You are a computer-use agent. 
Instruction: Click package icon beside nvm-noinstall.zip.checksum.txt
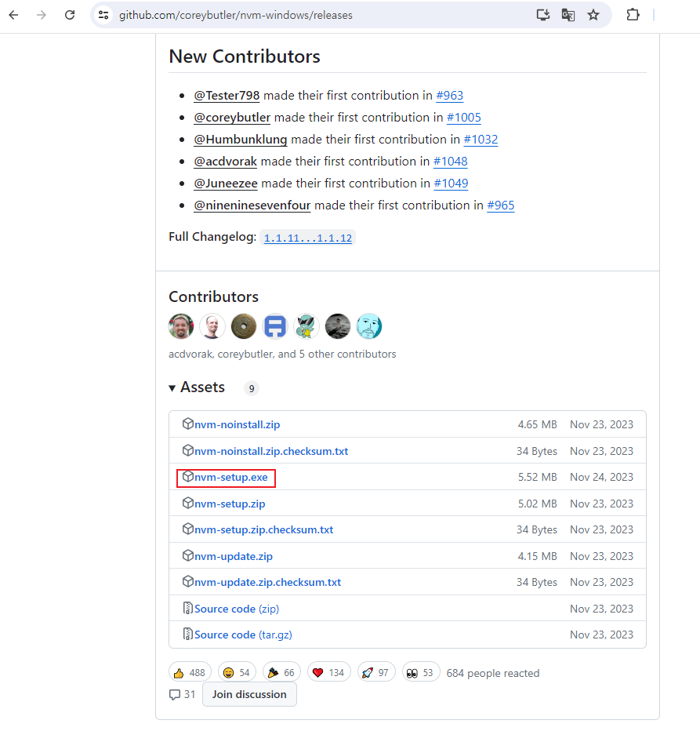click(x=187, y=450)
